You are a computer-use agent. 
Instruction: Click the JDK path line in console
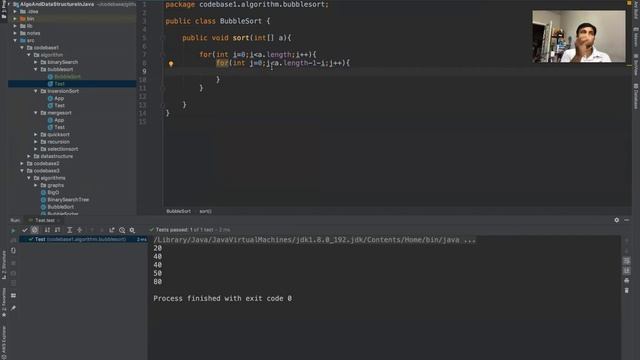pos(314,240)
